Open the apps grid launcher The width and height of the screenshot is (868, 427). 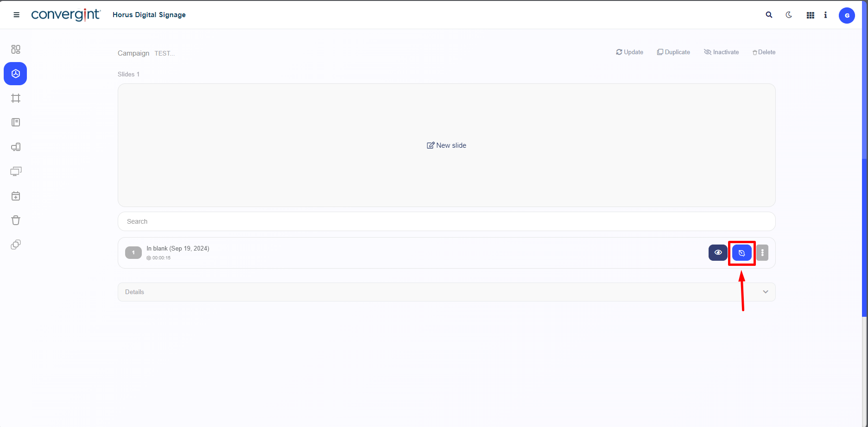[x=810, y=15]
